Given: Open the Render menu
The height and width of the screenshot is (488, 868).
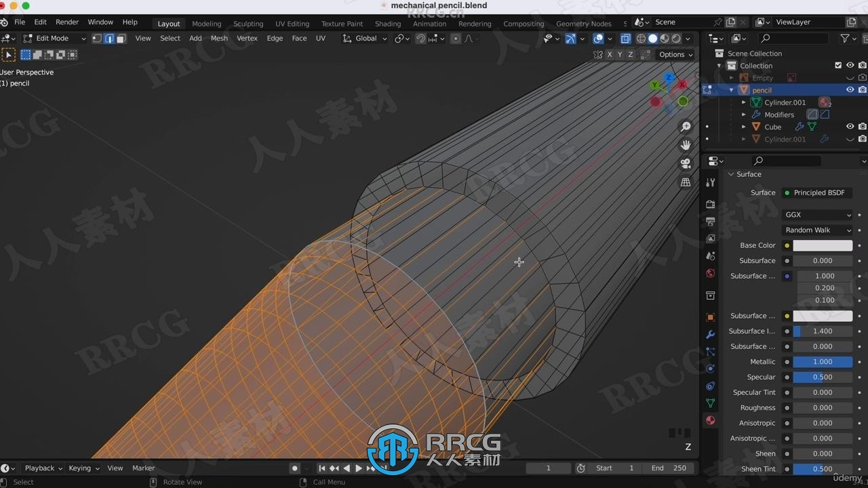Looking at the screenshot, I should (x=67, y=22).
